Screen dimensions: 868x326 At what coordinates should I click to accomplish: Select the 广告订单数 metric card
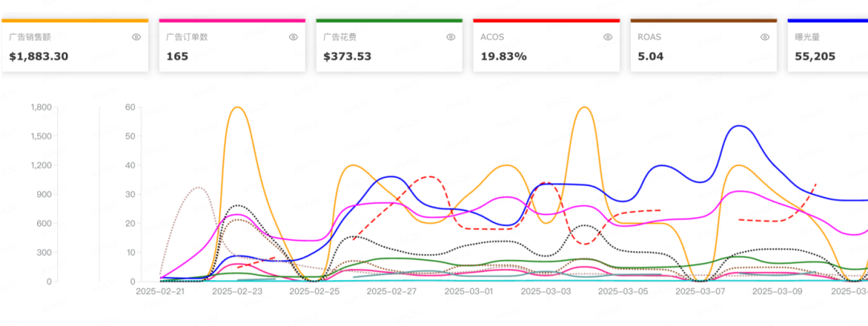(232, 45)
